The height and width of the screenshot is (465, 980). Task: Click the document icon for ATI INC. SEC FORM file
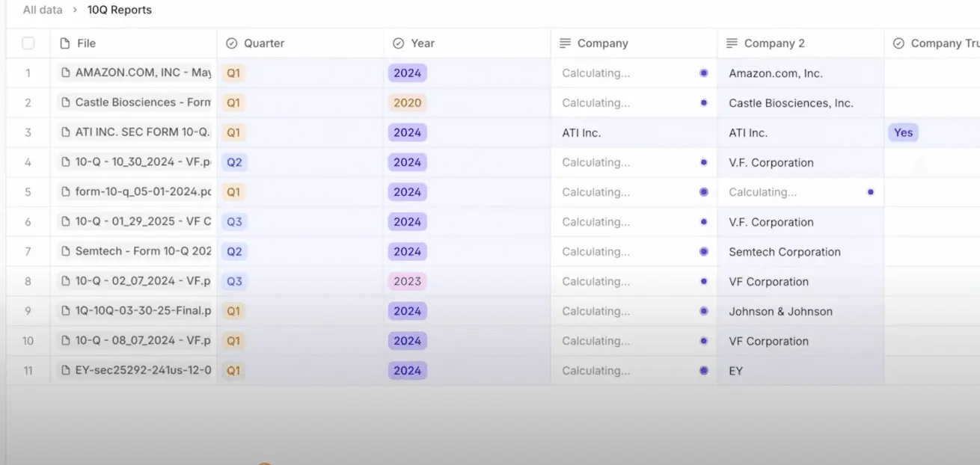[x=66, y=132]
